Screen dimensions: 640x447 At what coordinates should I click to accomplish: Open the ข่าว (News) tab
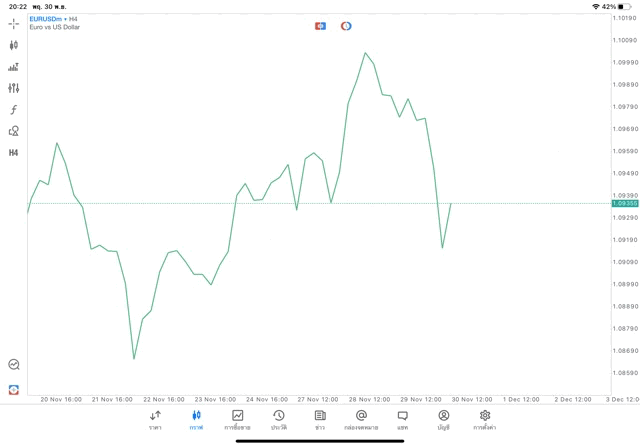click(x=320, y=419)
